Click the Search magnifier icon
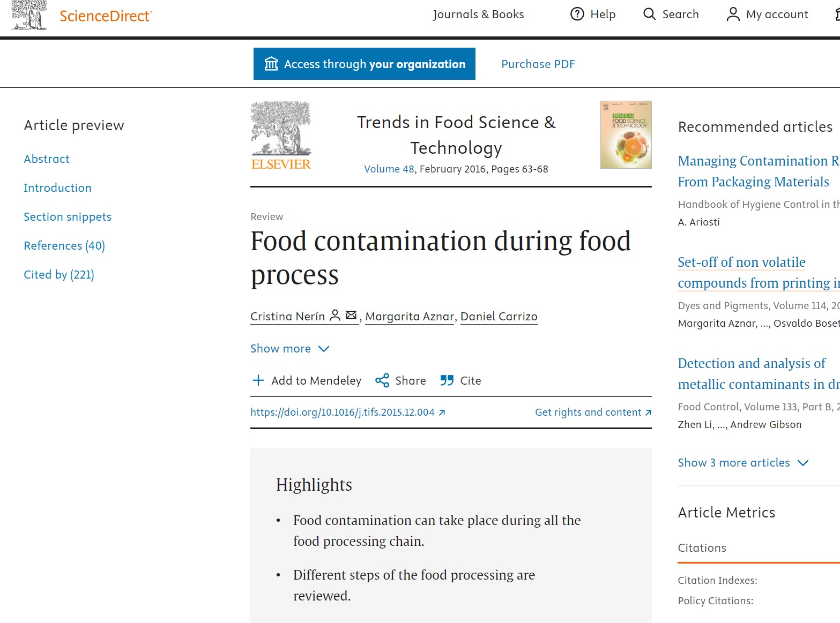 click(x=649, y=14)
